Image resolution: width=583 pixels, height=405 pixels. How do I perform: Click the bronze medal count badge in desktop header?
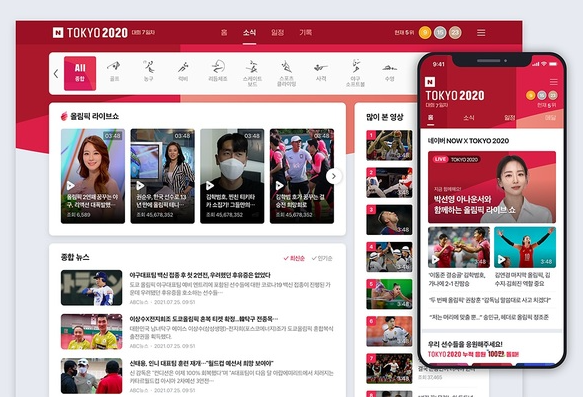pyautogui.click(x=455, y=33)
